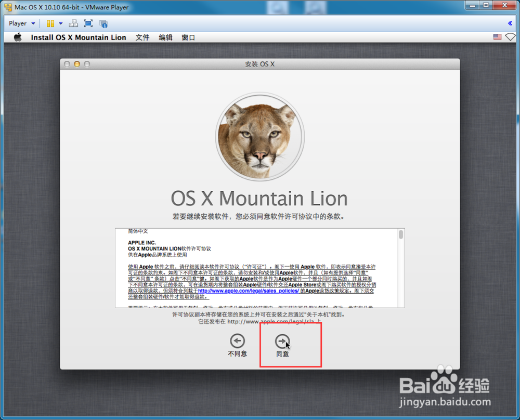This screenshot has width=520, height=420.
Task: Open the Apple menu icon
Action: (18, 37)
